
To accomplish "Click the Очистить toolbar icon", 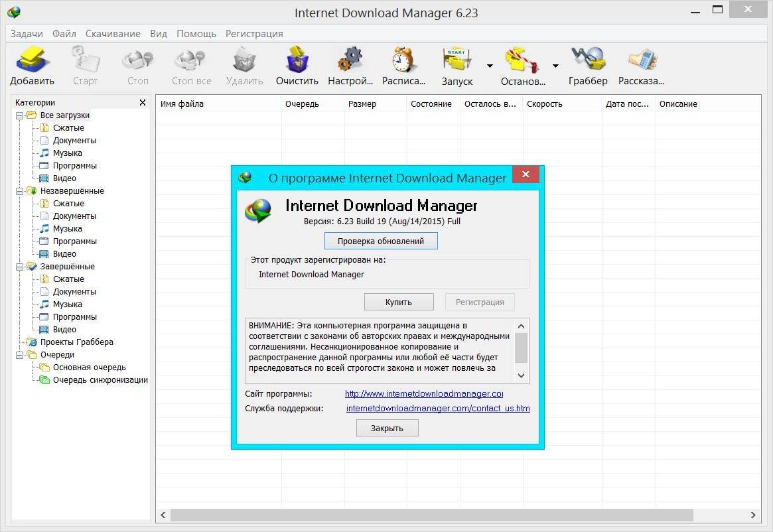I will click(x=297, y=59).
